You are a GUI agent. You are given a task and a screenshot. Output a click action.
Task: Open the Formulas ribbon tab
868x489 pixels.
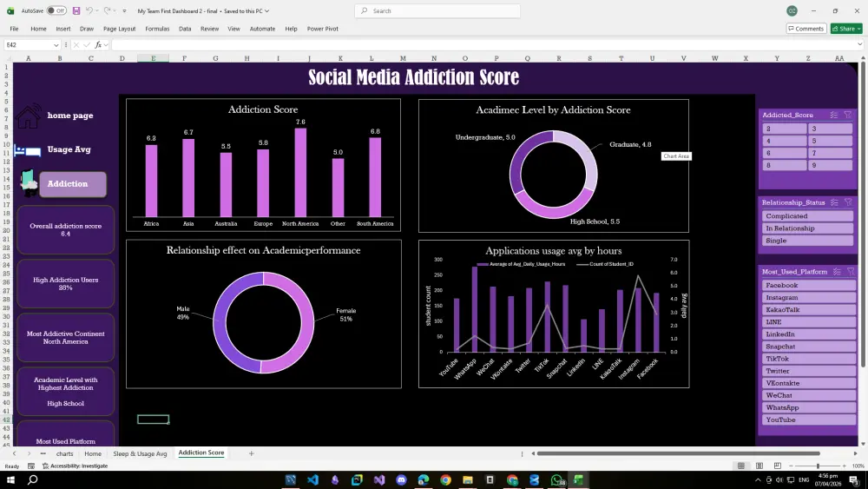pos(157,29)
